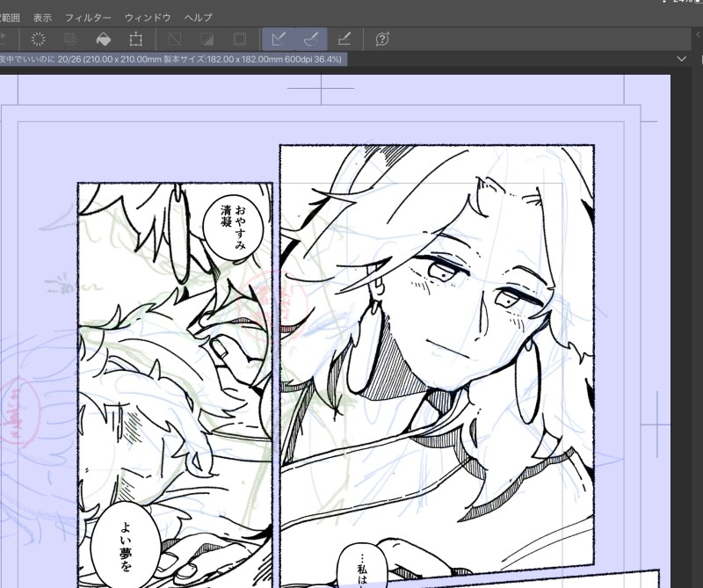Toggle Snap to Grid icon

(x=344, y=40)
